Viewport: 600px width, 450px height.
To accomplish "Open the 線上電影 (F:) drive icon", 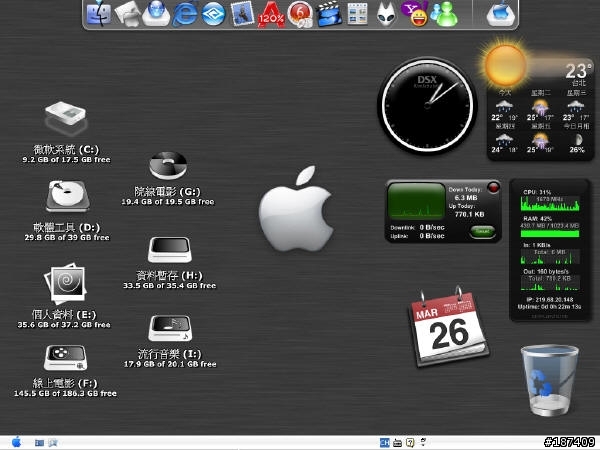I will [x=65, y=358].
